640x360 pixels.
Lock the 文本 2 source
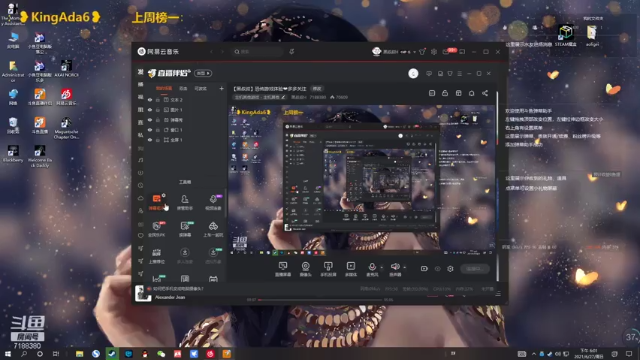[158, 100]
